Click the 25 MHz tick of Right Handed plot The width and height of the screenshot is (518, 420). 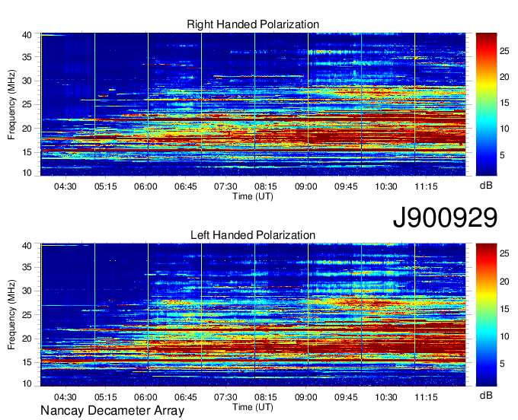click(27, 104)
